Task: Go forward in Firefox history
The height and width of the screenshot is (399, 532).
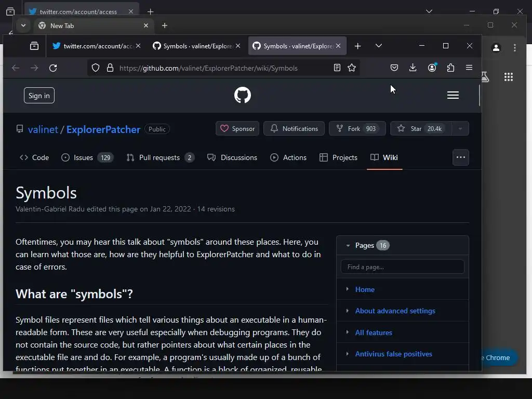Action: click(x=34, y=68)
